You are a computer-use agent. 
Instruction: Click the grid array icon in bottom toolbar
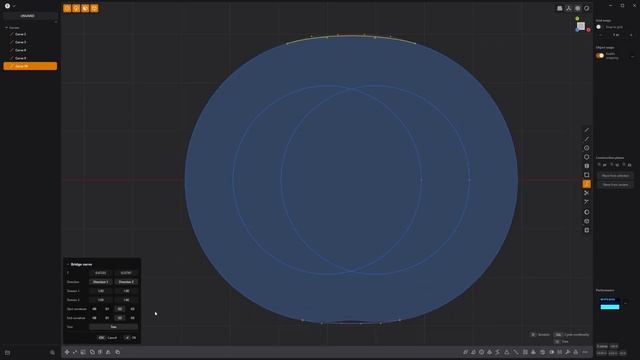525,352
